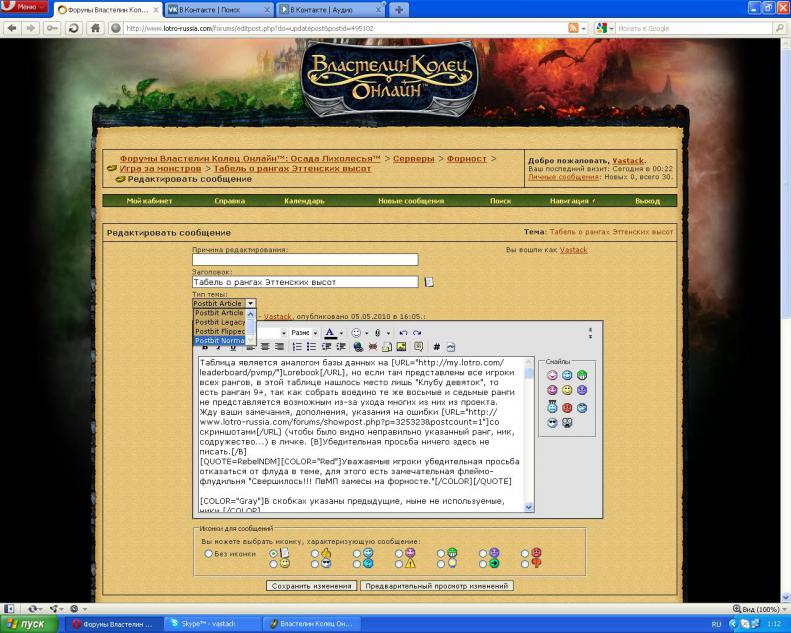
Task: Remove link with the unlink icon
Action: (x=373, y=347)
